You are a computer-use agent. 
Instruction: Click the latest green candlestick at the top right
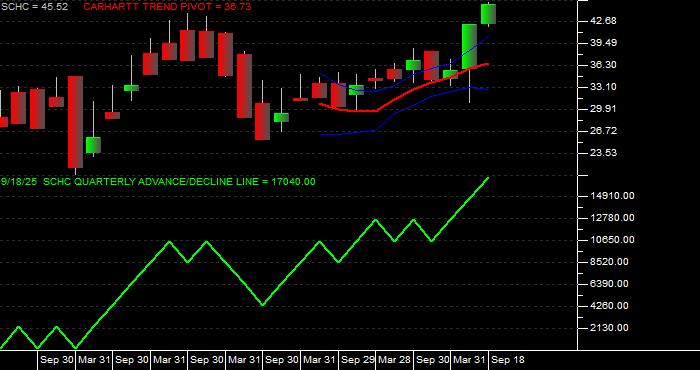pos(488,14)
